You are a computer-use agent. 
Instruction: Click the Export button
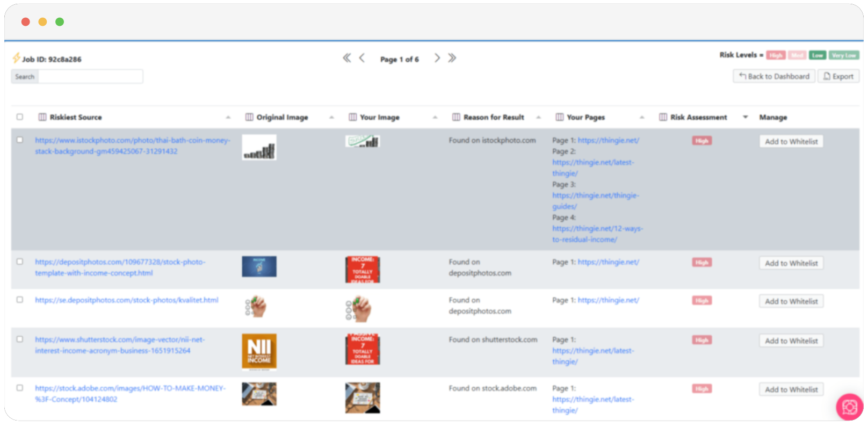point(838,76)
